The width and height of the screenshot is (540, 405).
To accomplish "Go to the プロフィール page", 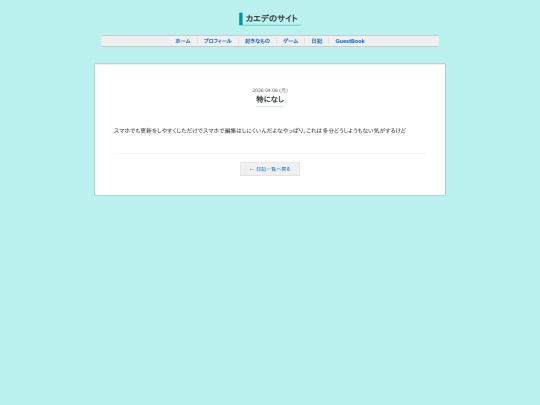I will click(x=218, y=41).
